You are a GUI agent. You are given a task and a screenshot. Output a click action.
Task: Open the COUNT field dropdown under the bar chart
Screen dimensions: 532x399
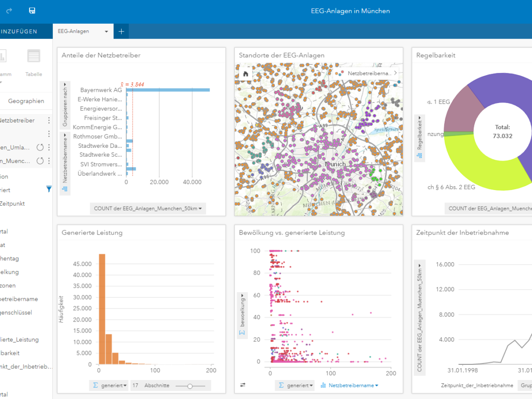point(147,208)
